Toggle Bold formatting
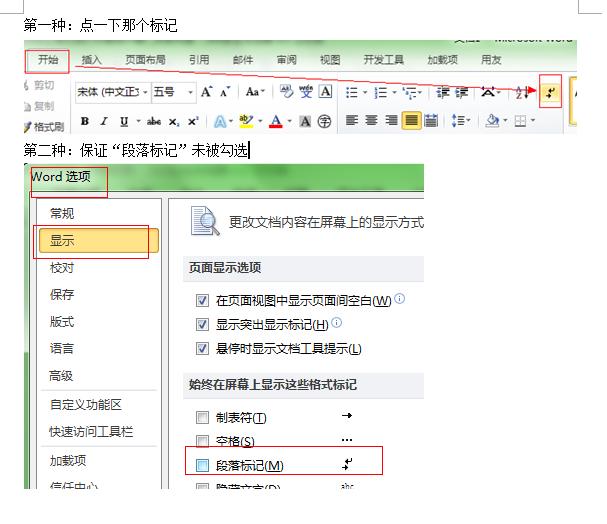607x524 pixels. click(x=85, y=121)
